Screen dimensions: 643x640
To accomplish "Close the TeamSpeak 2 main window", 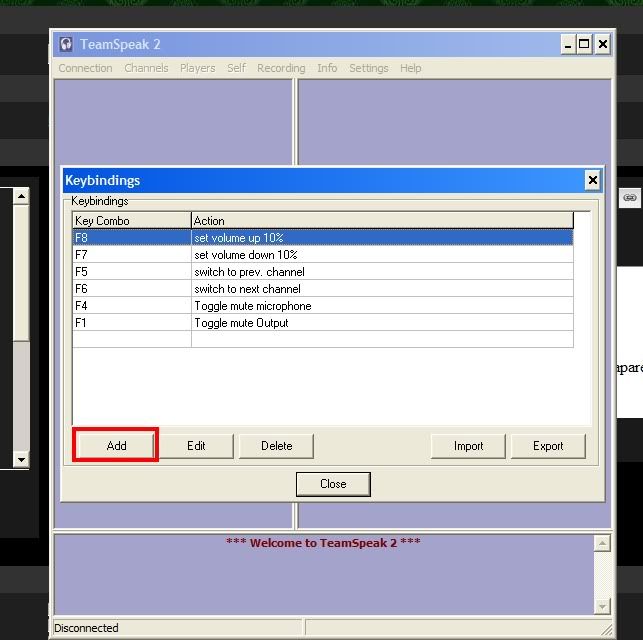I will 602,44.
